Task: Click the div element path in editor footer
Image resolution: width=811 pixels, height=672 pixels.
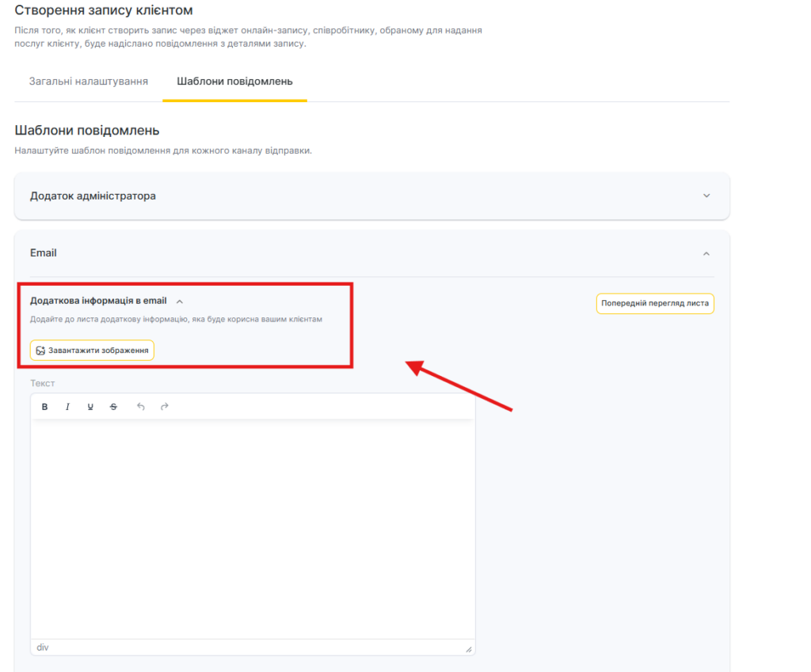Action: (x=43, y=647)
